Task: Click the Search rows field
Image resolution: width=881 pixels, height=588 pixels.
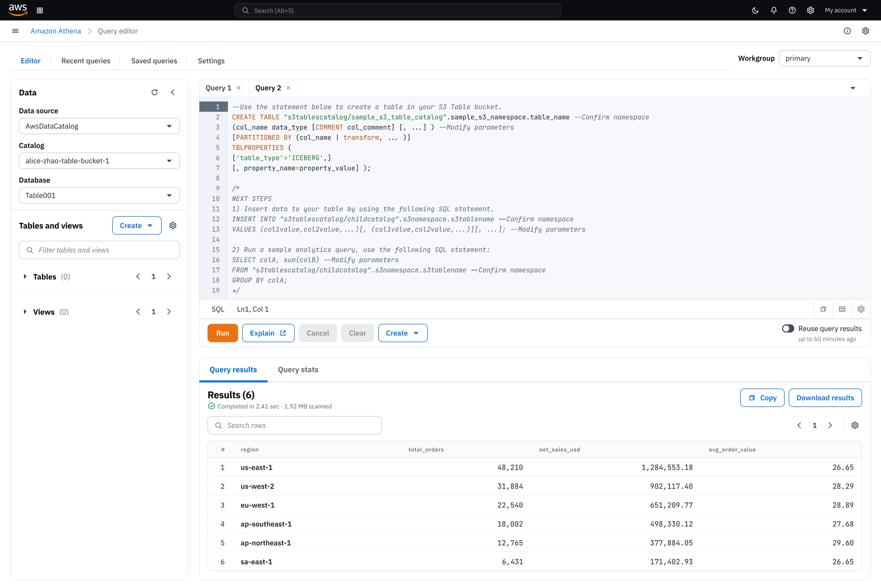Action: (295, 425)
